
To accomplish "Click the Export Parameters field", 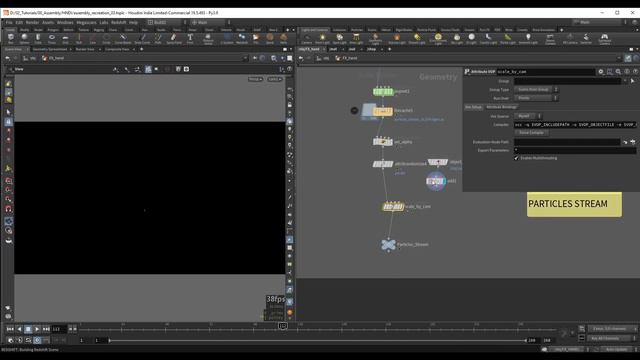I will (x=575, y=150).
